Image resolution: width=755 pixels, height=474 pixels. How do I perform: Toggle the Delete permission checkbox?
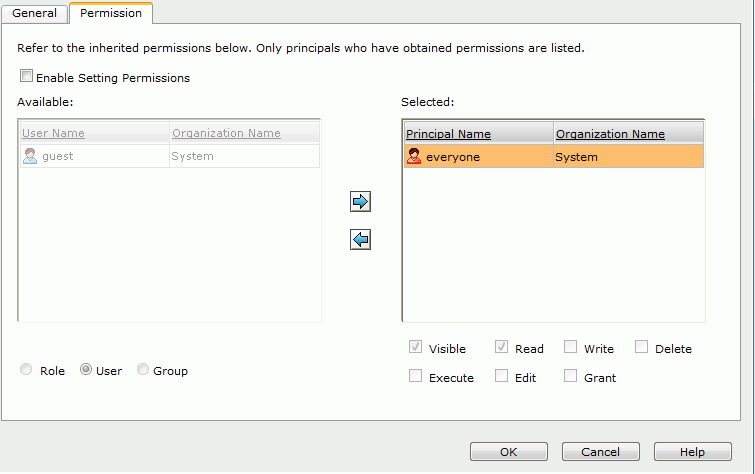click(x=641, y=347)
